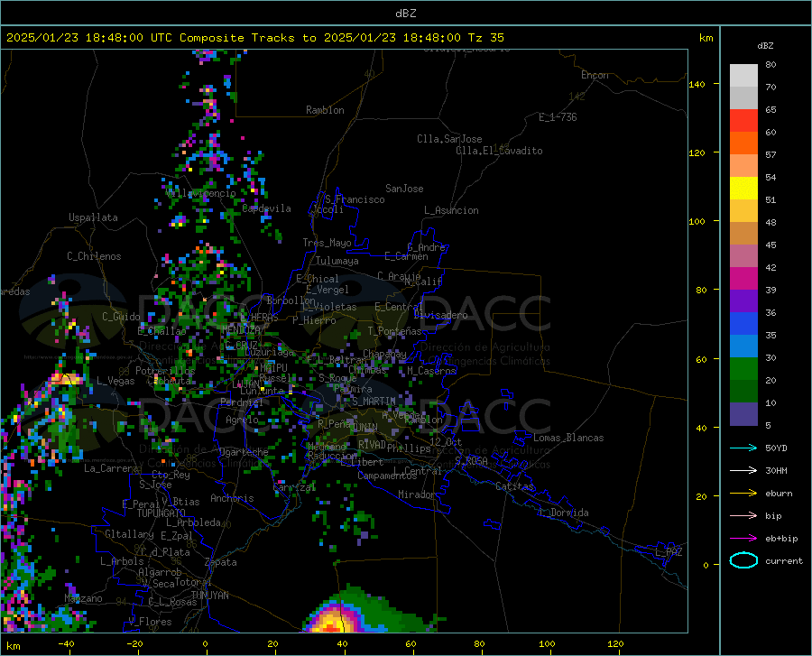This screenshot has width=812, height=656.
Task: Click the Tulumaya place label
Action: tap(337, 261)
